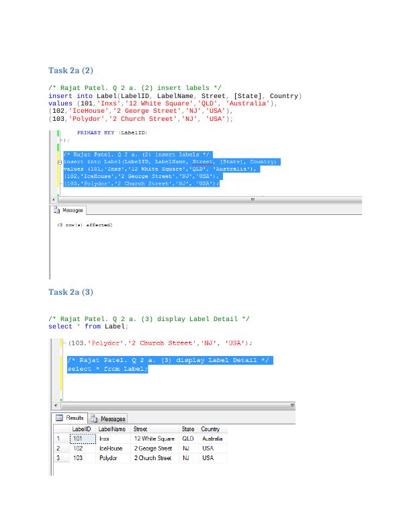This screenshot has width=411, height=532.
Task: Click the Results tab grid icon
Action: click(59, 418)
